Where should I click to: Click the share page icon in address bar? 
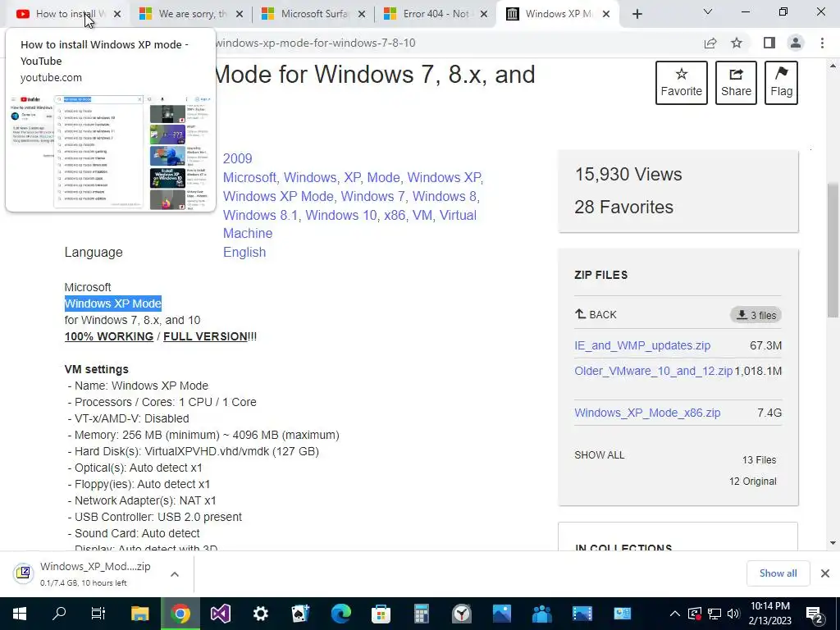point(710,43)
